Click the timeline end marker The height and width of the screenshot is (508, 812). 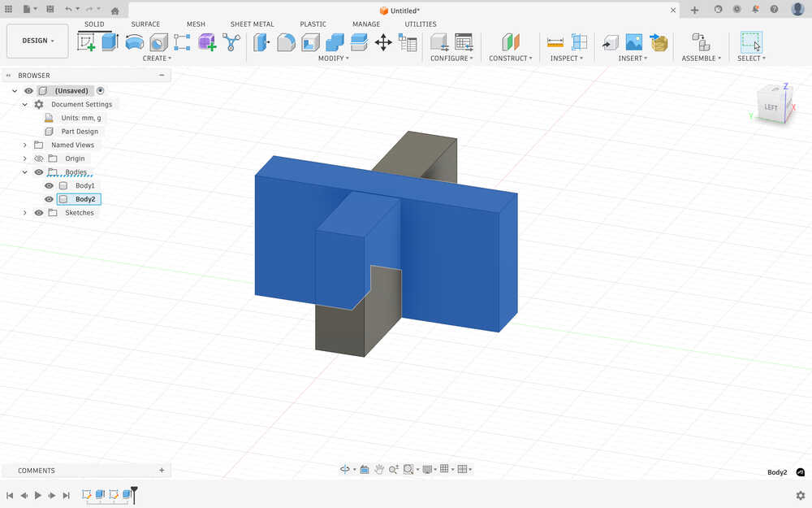click(x=134, y=493)
